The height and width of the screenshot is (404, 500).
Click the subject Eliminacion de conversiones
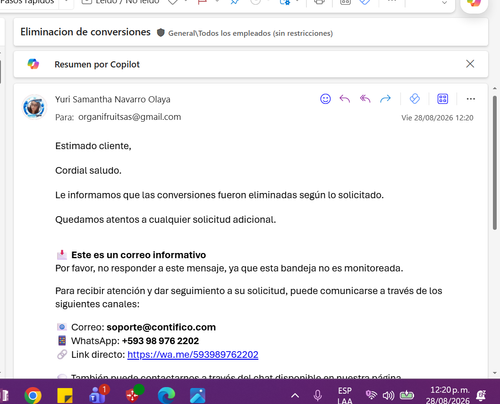coord(85,32)
